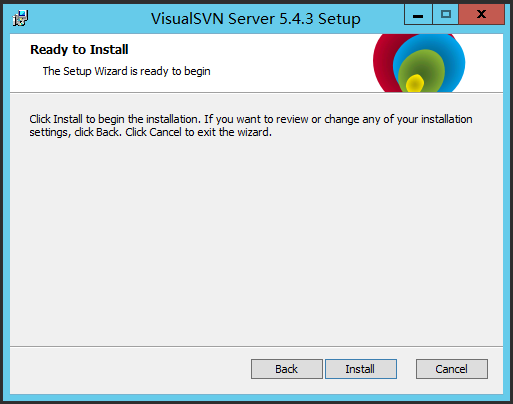513x404 pixels.
Task: Click the 'settings, click Back' instruction line
Action: [151, 132]
